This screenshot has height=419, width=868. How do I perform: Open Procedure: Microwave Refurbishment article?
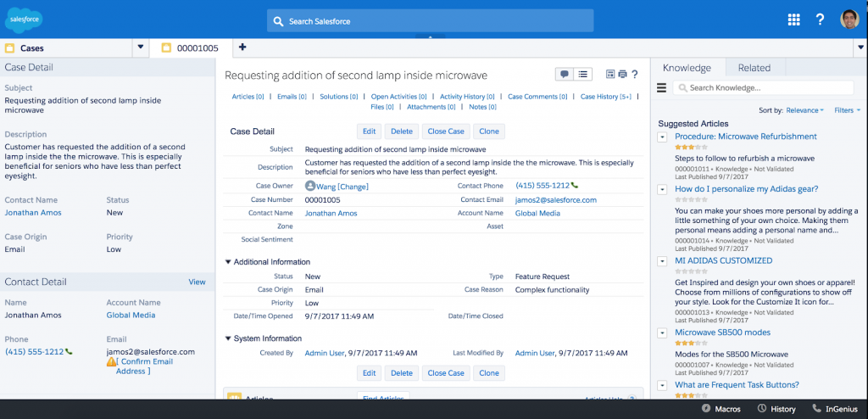click(x=746, y=137)
